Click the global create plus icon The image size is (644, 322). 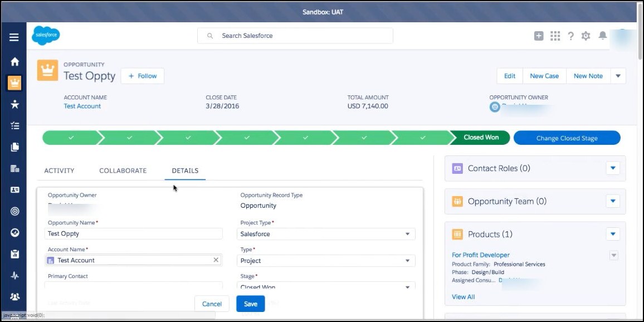click(539, 36)
